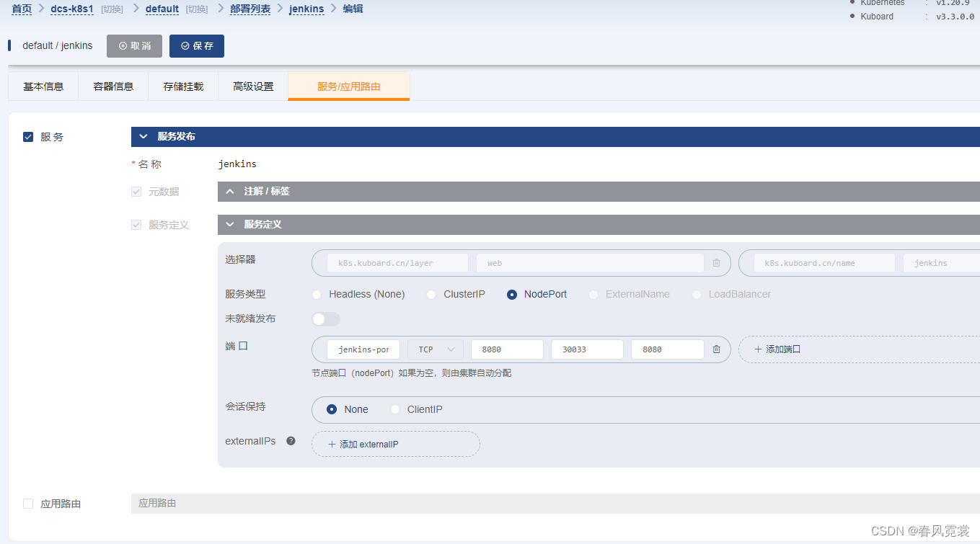Open 部署列表 breadcrumb link

click(250, 9)
